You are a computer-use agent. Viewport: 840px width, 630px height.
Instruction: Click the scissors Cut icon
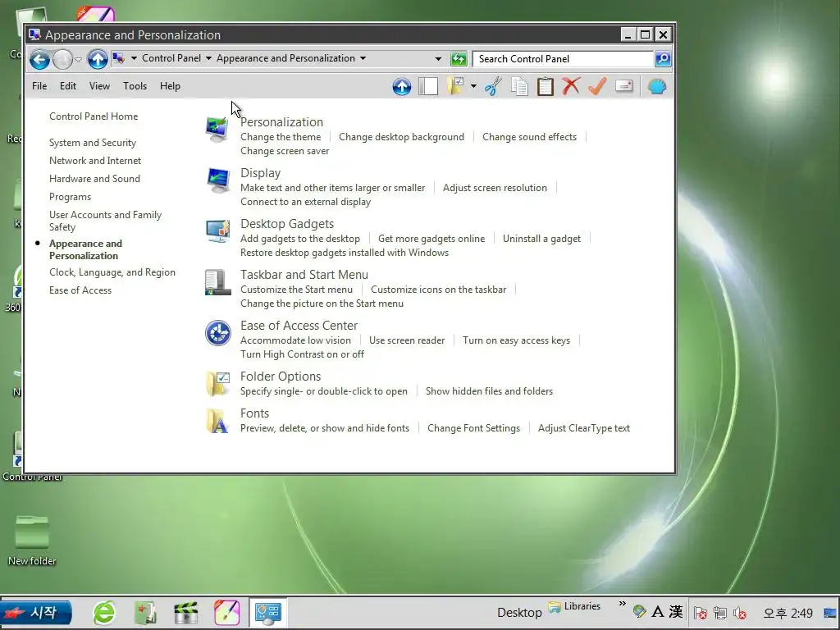[x=493, y=86]
